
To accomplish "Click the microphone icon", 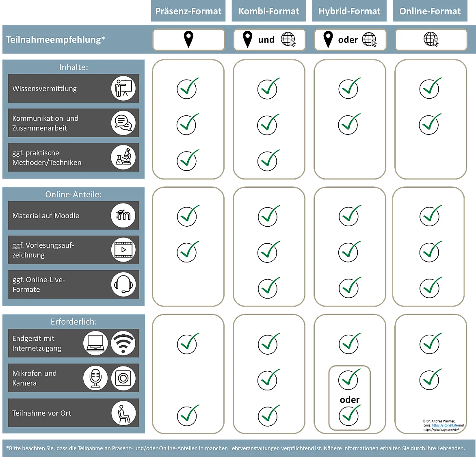I will (x=95, y=378).
